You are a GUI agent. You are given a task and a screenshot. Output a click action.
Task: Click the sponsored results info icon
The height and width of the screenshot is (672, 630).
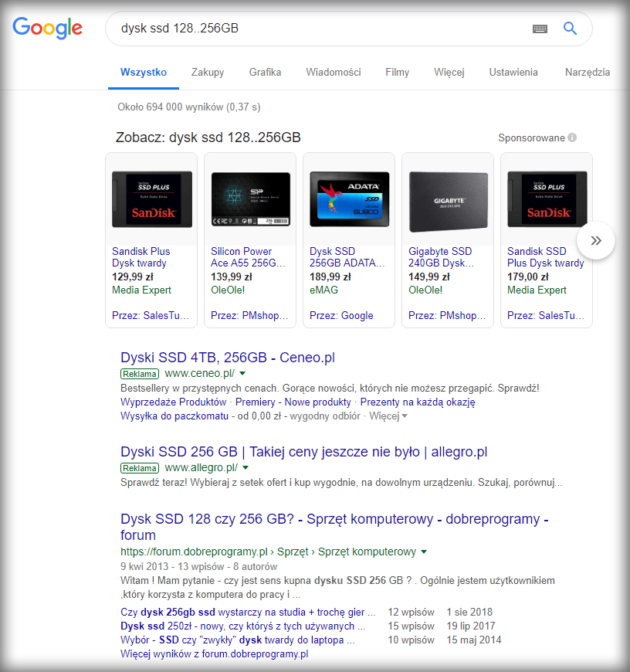(572, 137)
